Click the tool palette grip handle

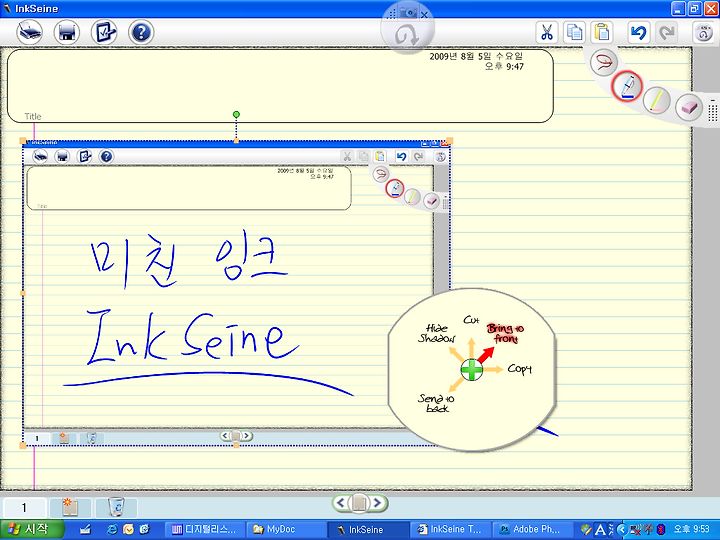[x=712, y=111]
